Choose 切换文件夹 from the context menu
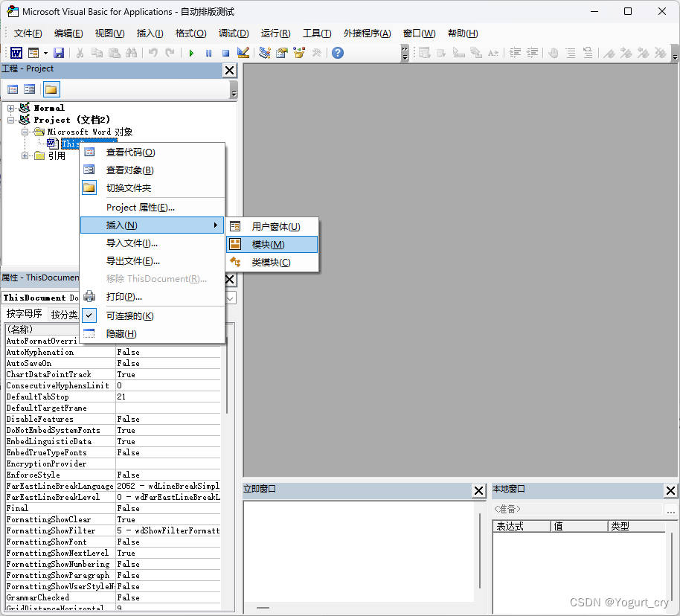 153,187
